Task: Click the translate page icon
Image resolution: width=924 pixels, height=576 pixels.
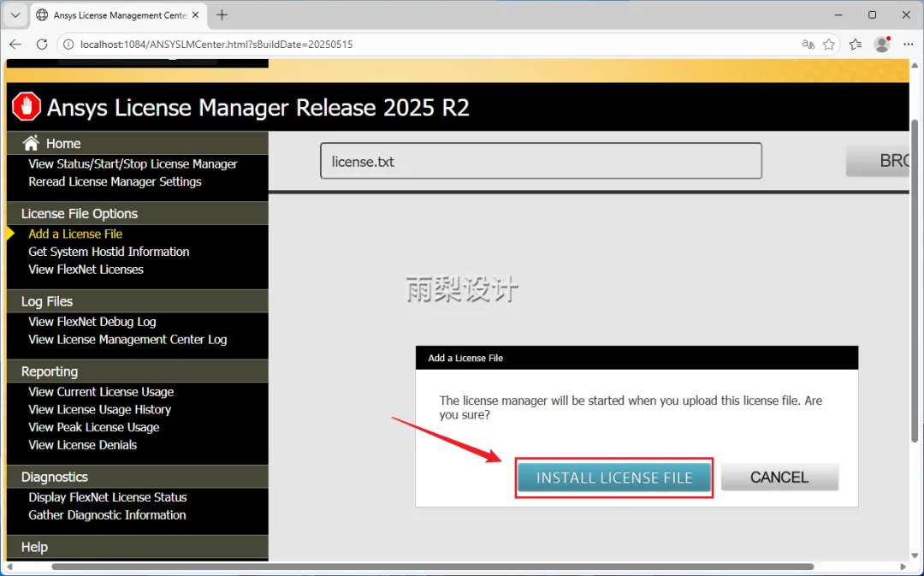Action: coord(808,45)
